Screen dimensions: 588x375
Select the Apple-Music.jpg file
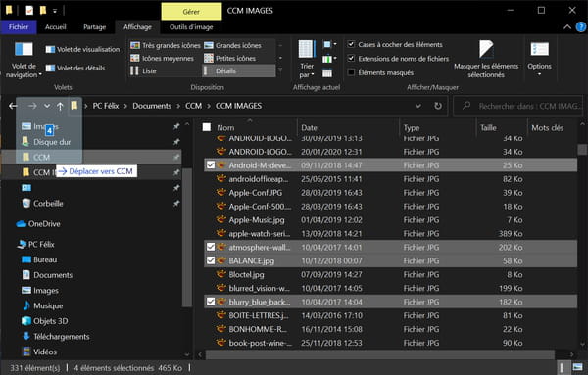[x=390, y=220]
